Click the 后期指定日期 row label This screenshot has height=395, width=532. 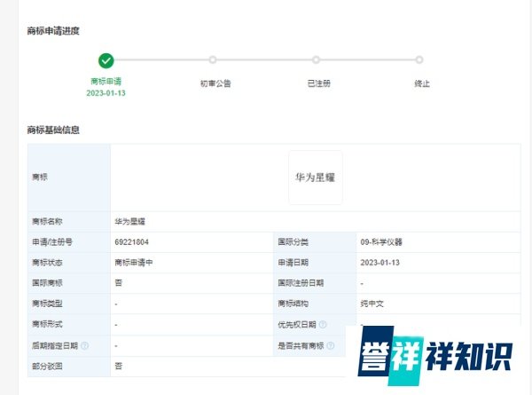coord(55,346)
